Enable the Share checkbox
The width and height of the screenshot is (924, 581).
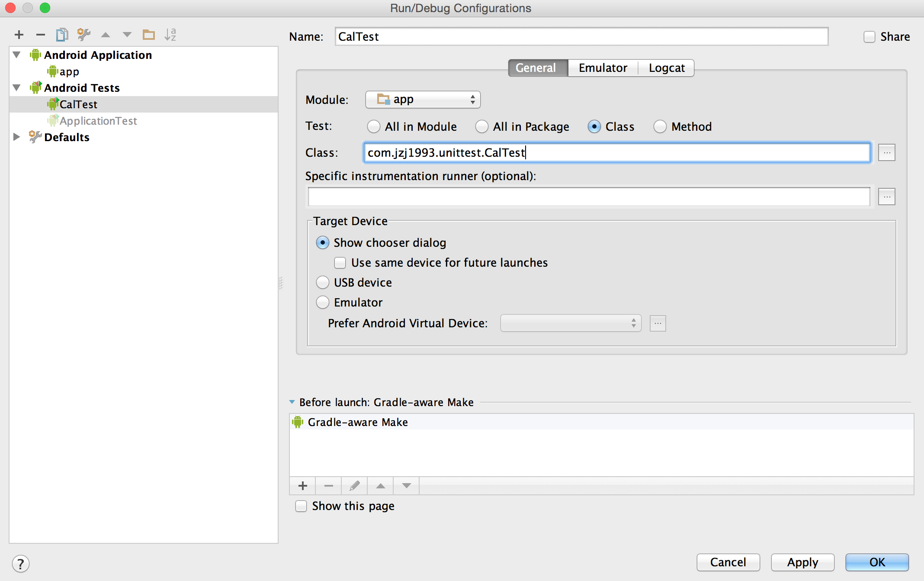pyautogui.click(x=869, y=37)
